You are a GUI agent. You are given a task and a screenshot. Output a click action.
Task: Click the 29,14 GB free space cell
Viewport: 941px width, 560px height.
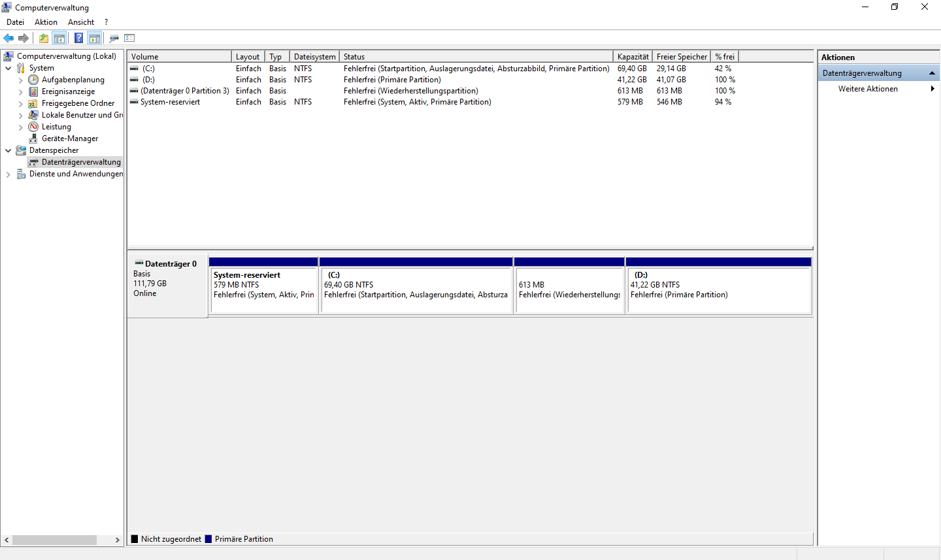pos(672,69)
